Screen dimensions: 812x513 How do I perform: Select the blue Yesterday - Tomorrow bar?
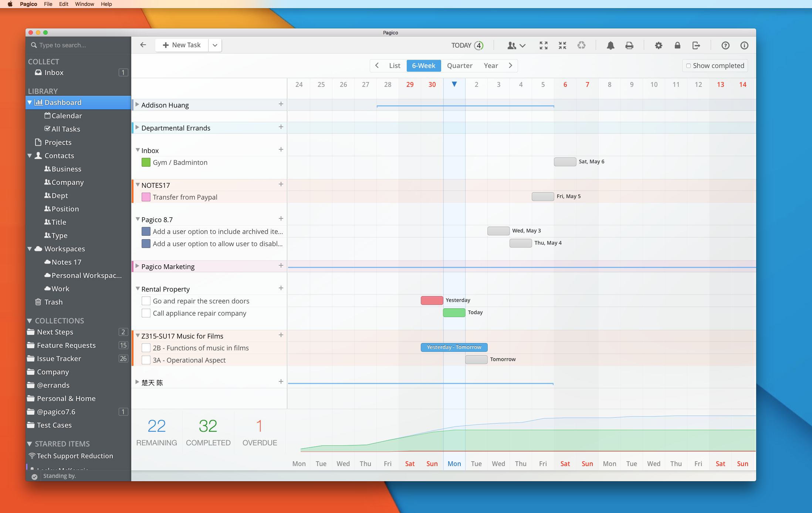[x=454, y=347]
